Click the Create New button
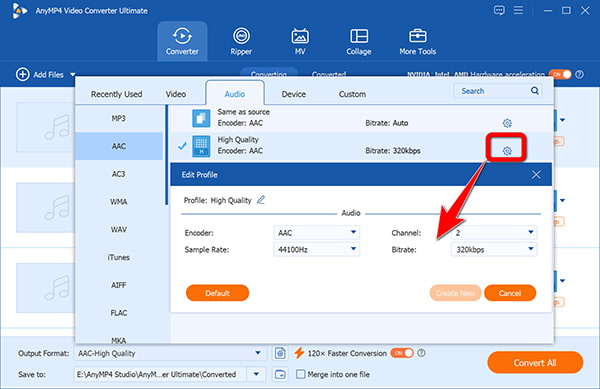The image size is (600, 389). point(455,293)
